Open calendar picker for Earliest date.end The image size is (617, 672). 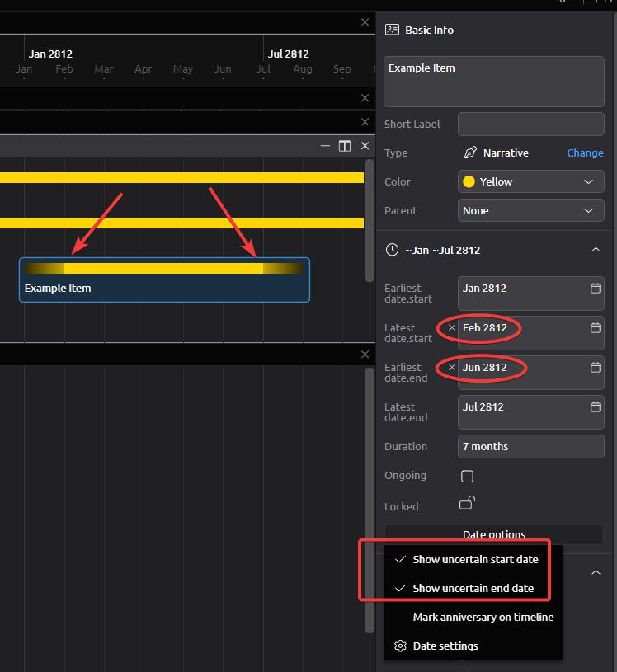596,368
